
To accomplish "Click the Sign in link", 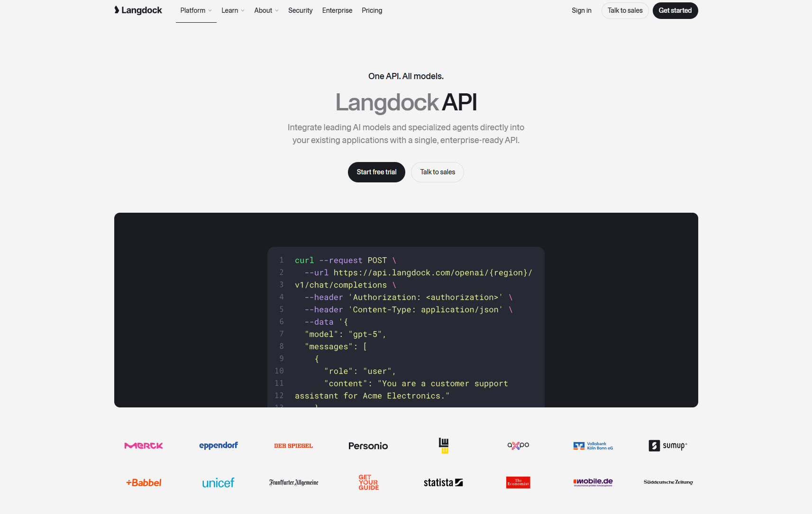I will tap(582, 10).
